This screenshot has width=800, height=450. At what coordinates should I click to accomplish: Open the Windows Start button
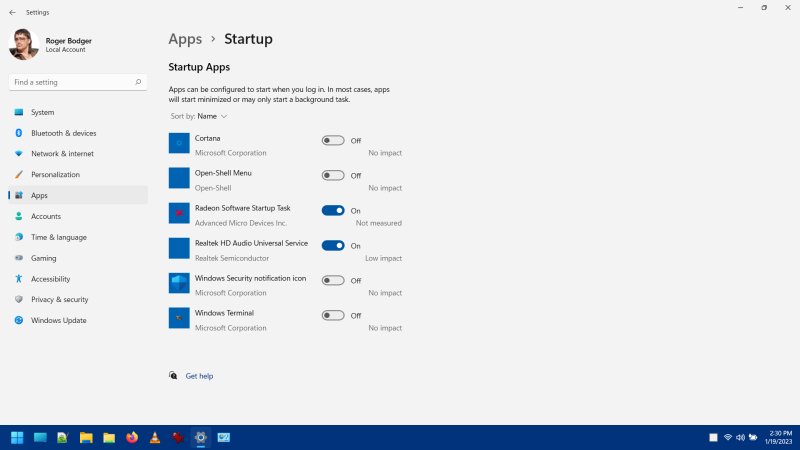[17, 437]
